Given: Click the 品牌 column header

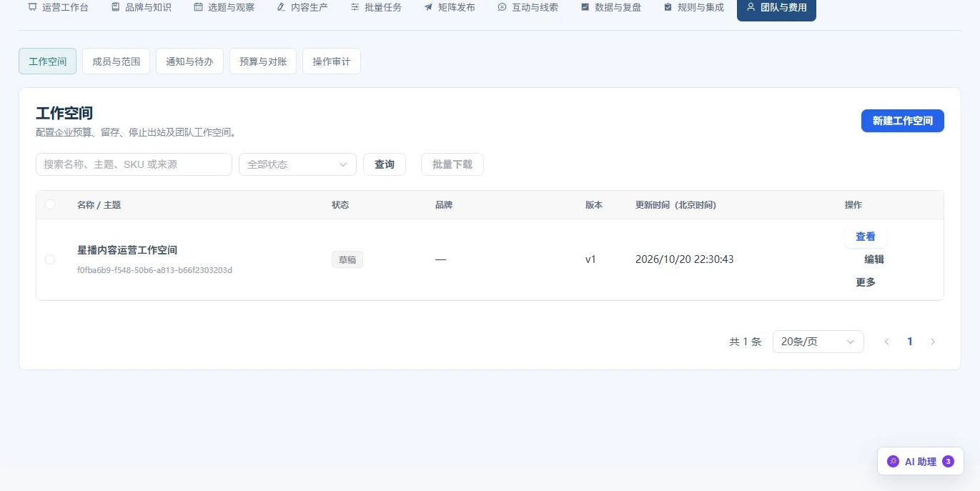Looking at the screenshot, I should pos(444,204).
